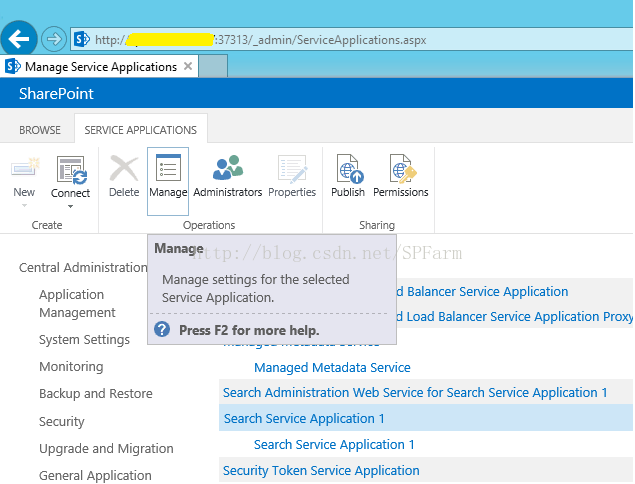Expand the Connect dropdown arrow
The image size is (635, 484).
pyautogui.click(x=70, y=207)
